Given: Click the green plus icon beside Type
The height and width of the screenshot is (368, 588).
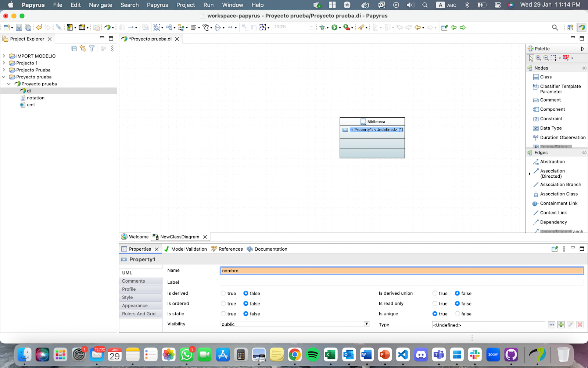Looking at the screenshot, I should (561, 325).
